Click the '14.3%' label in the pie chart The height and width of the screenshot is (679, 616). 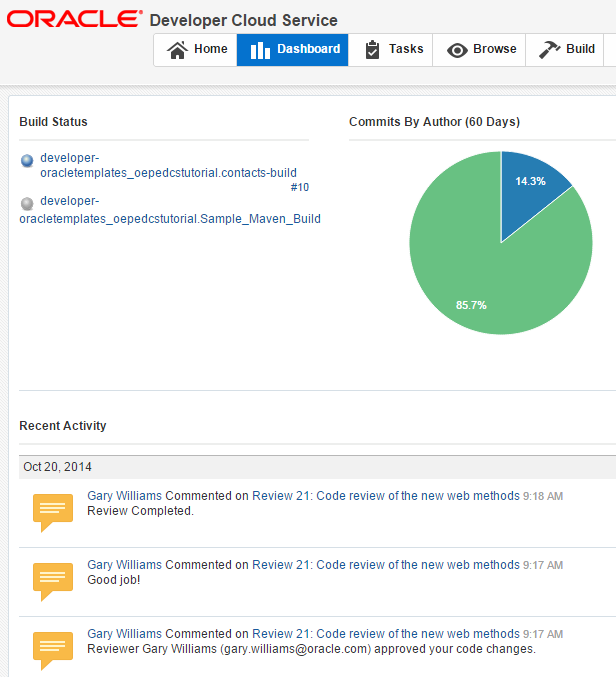coord(530,181)
